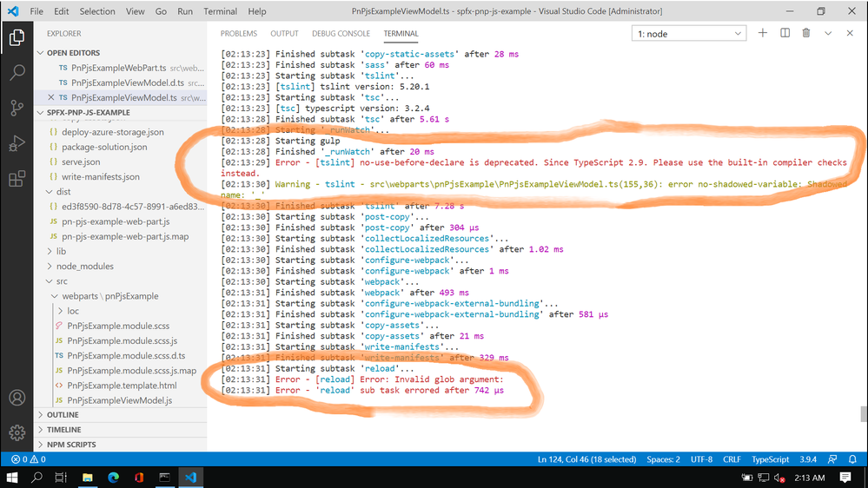The image size is (868, 488).
Task: Launch Microsoft Edge from taskbar
Action: tap(114, 478)
